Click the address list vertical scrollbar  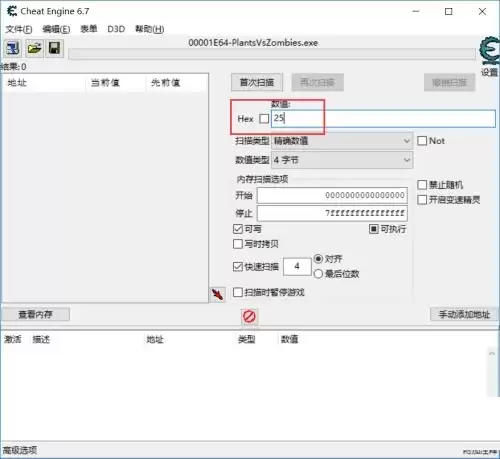[492, 372]
